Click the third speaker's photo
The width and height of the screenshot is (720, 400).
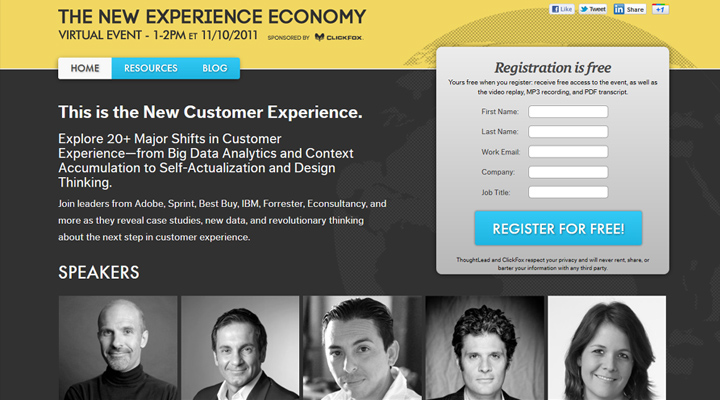point(362,348)
